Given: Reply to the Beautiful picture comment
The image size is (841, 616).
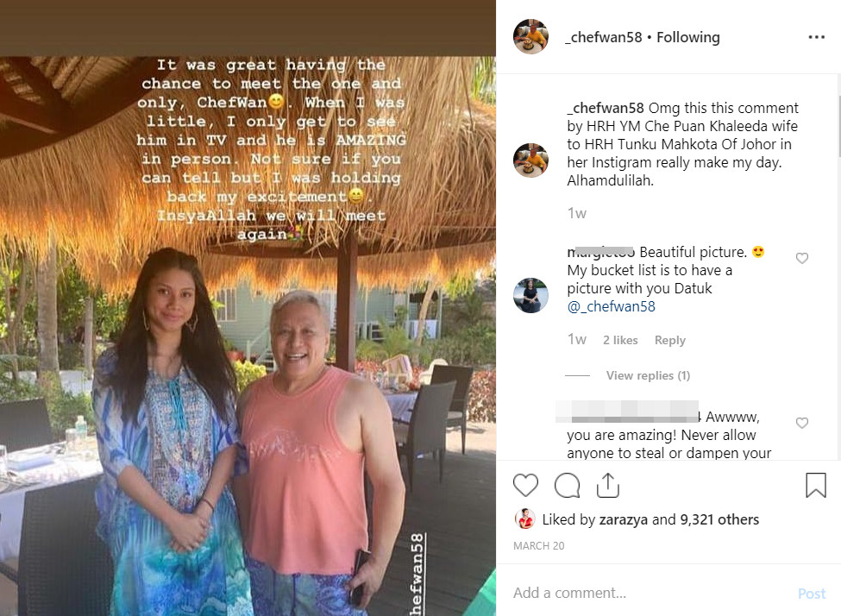Looking at the screenshot, I should coord(670,340).
